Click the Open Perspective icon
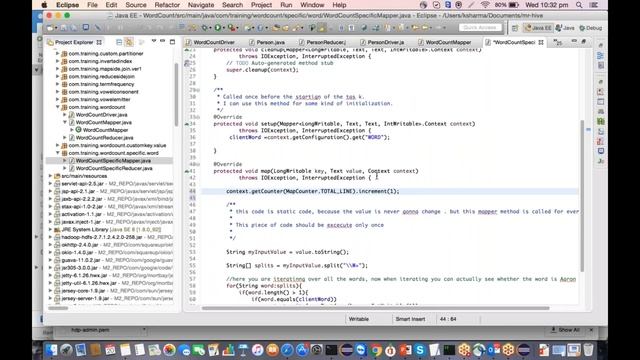Screen dimensions: 640x360 (x=515, y=28)
